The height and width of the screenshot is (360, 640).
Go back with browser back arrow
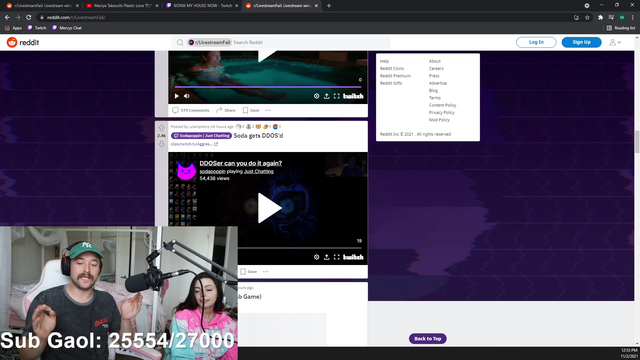coord(7,17)
